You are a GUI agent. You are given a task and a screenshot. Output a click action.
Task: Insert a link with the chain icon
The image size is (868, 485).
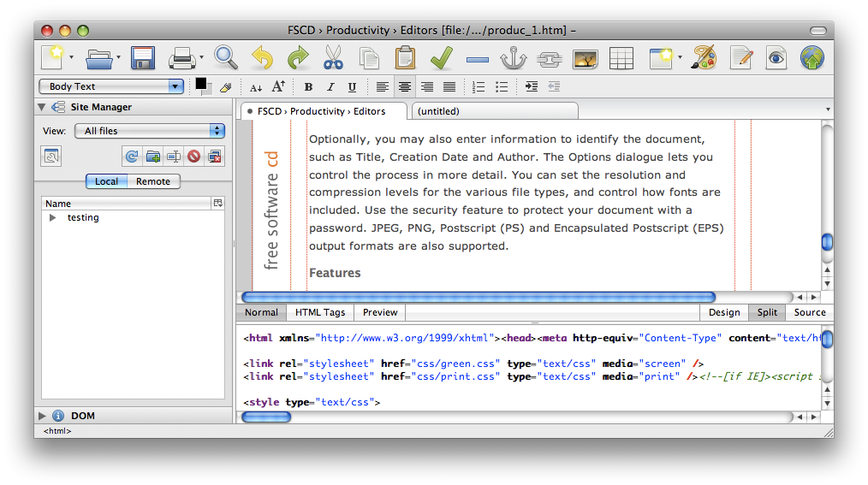(x=550, y=59)
